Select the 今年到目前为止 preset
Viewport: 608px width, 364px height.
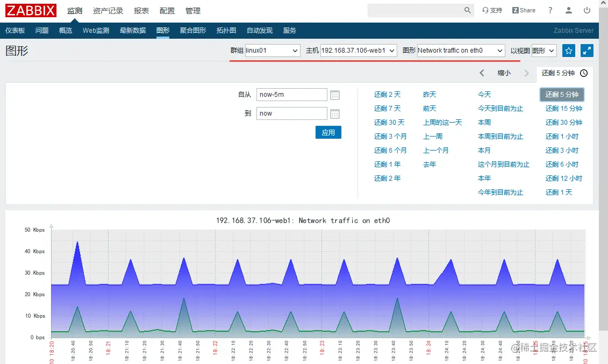pos(500,192)
